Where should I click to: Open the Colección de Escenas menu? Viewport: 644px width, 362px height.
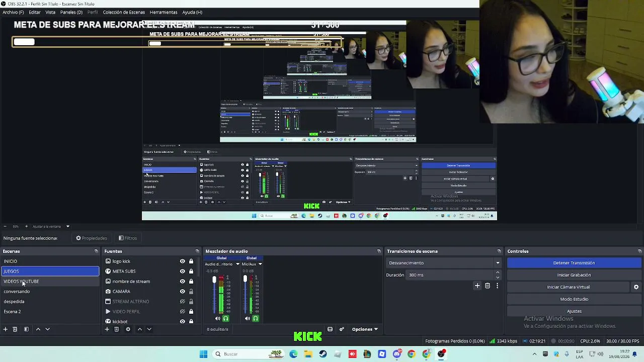124,12
